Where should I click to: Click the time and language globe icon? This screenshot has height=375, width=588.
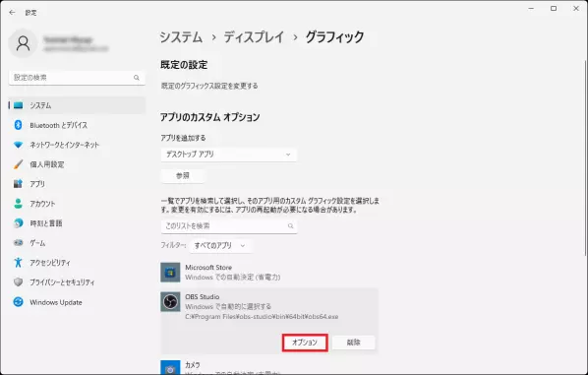(x=18, y=223)
